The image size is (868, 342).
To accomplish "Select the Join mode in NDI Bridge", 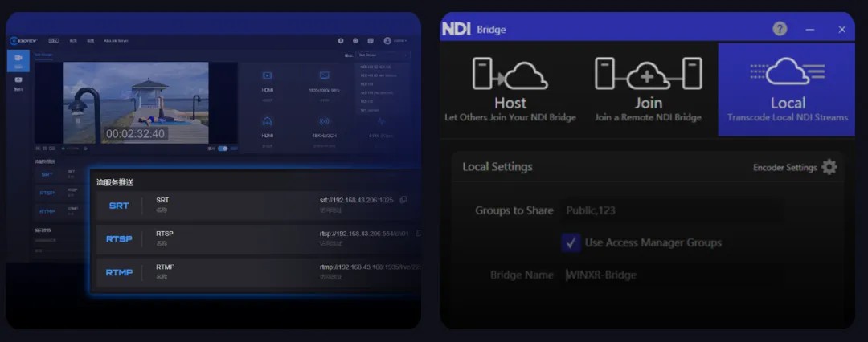I will pos(649,90).
